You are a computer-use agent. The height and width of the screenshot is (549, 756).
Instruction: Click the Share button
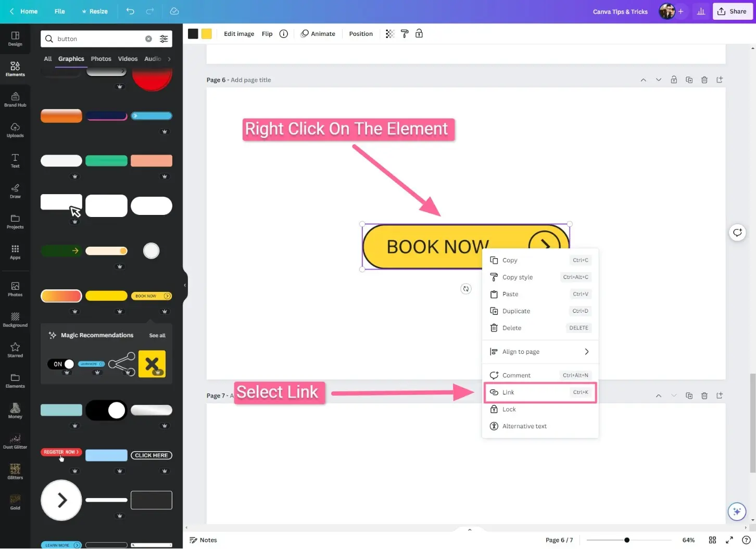click(x=733, y=11)
